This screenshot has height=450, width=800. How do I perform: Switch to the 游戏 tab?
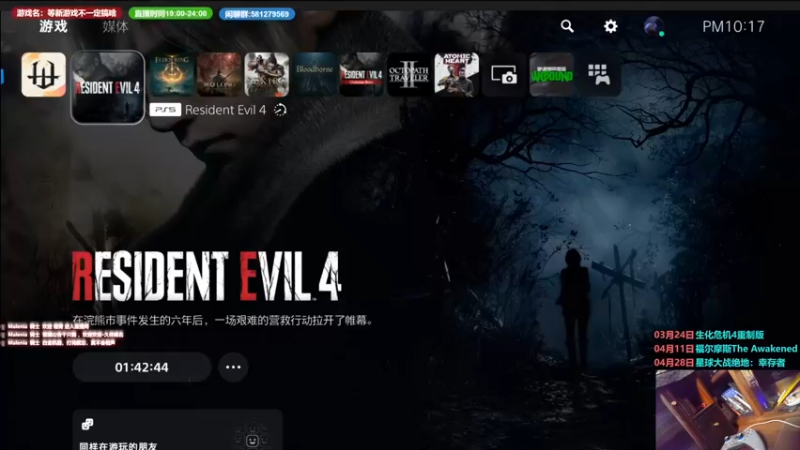pyautogui.click(x=54, y=27)
